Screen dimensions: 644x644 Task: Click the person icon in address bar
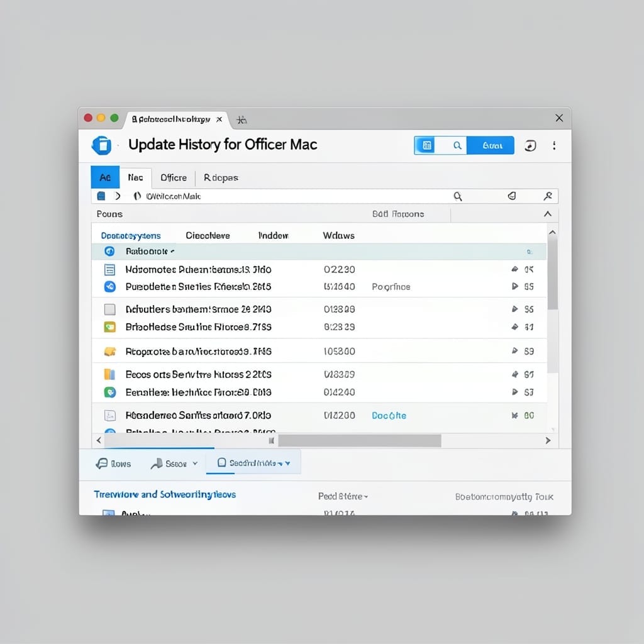(548, 196)
